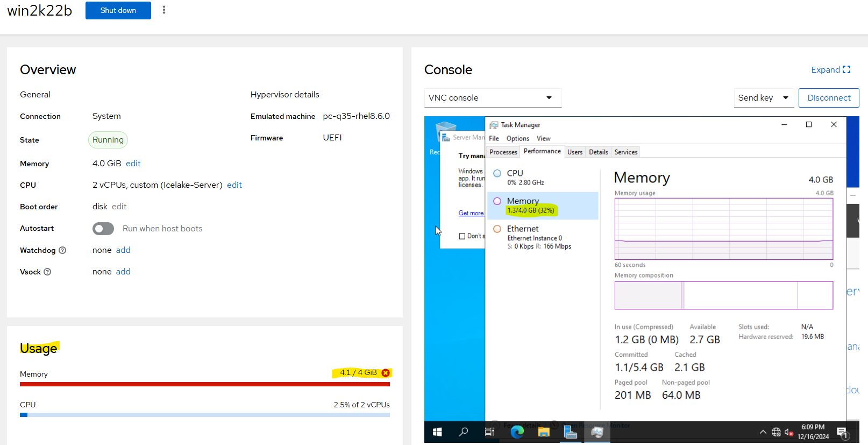This screenshot has height=445, width=868.
Task: Open the File menu in Task Manager
Action: 494,139
